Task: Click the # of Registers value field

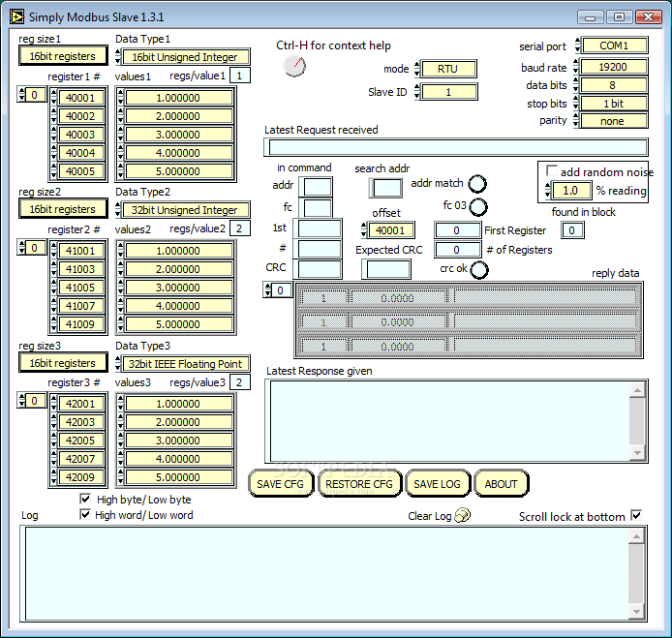Action: tap(457, 250)
